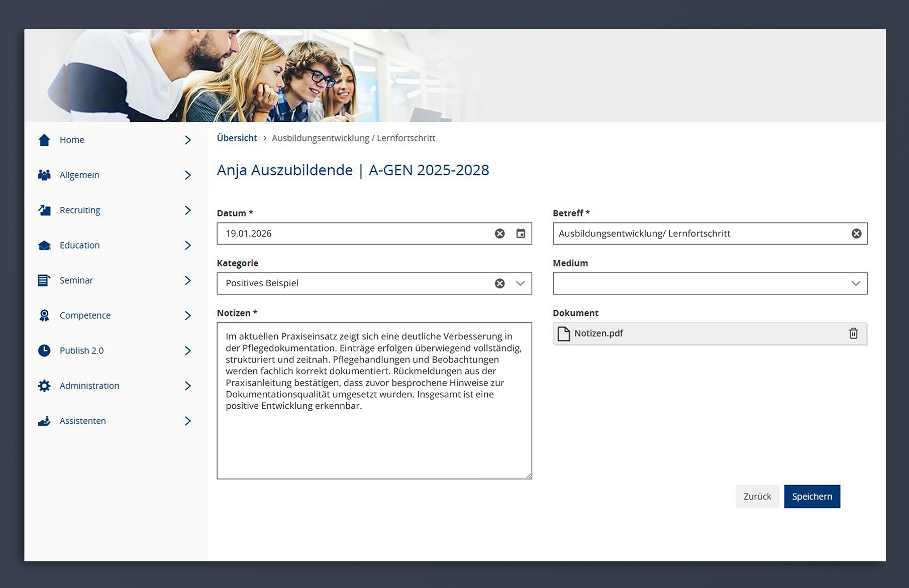Viewport: 909px width, 588px height.
Task: Open the calendar picker in Datum field
Action: 521,233
